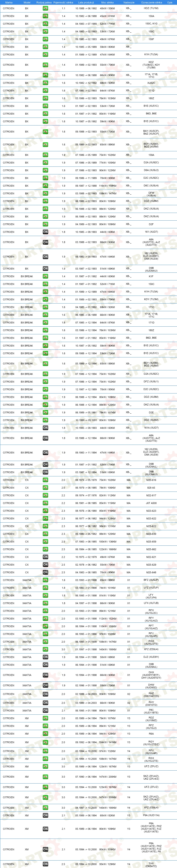Click production years 10.1975 -> 02.1979
The height and width of the screenshot is (868, 177).
pos(86,557)
